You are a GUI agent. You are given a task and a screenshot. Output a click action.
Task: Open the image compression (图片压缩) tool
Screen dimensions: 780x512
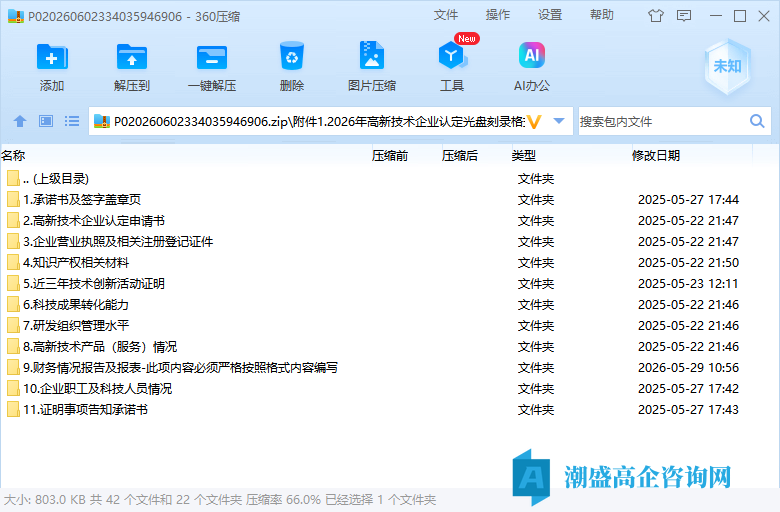click(372, 55)
